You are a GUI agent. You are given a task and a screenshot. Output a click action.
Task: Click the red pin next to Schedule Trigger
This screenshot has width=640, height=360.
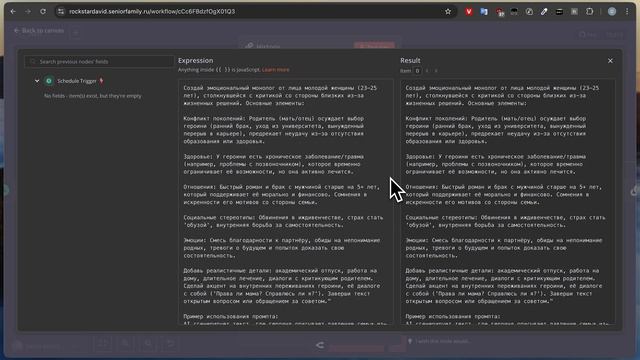(x=101, y=81)
